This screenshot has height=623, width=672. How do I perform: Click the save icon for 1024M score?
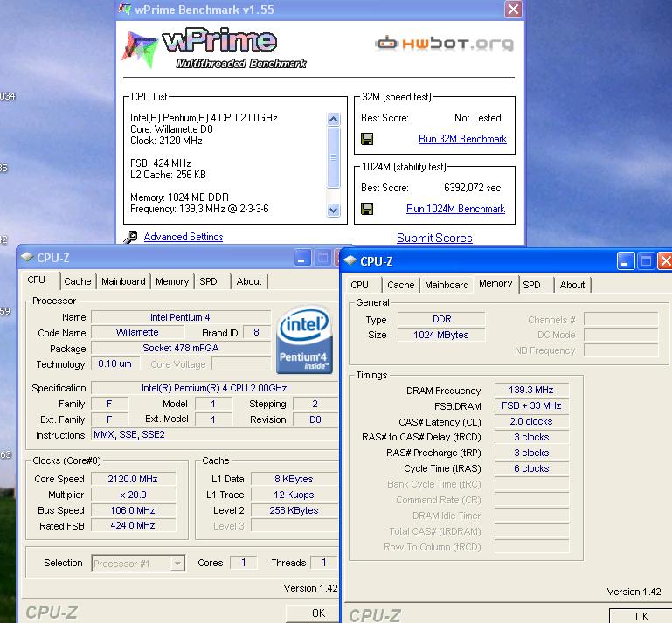click(367, 209)
